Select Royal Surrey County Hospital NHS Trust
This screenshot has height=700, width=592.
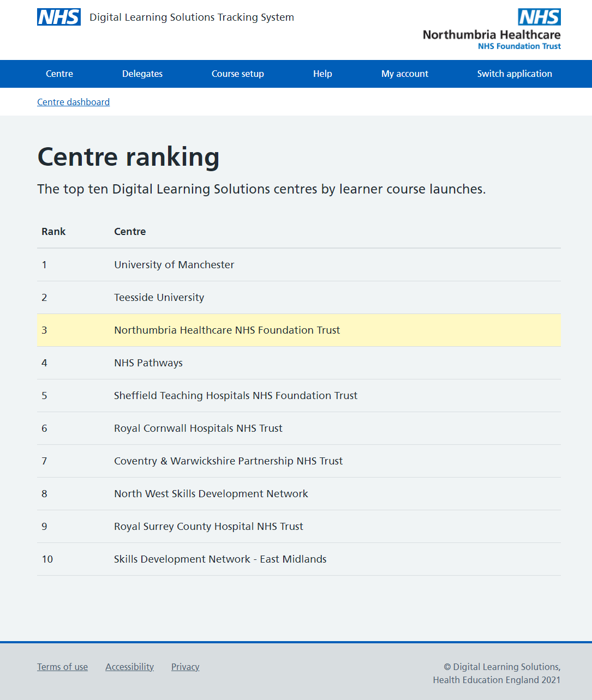point(208,527)
